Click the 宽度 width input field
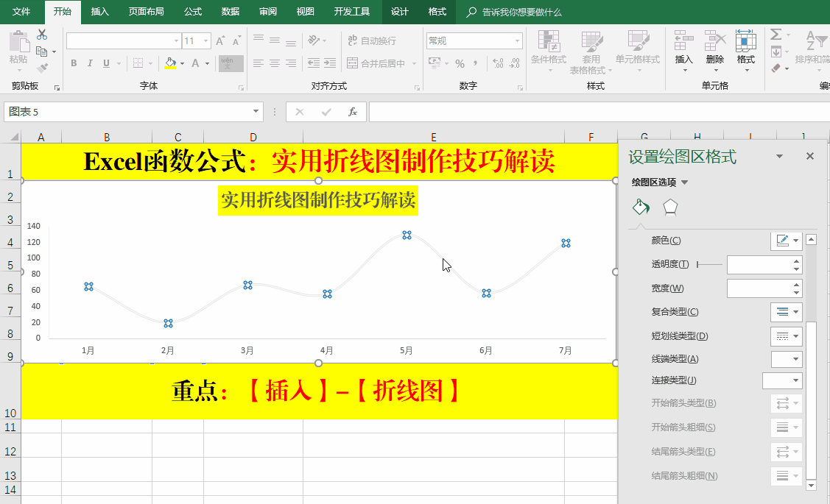This screenshot has height=504, width=830. coord(760,288)
